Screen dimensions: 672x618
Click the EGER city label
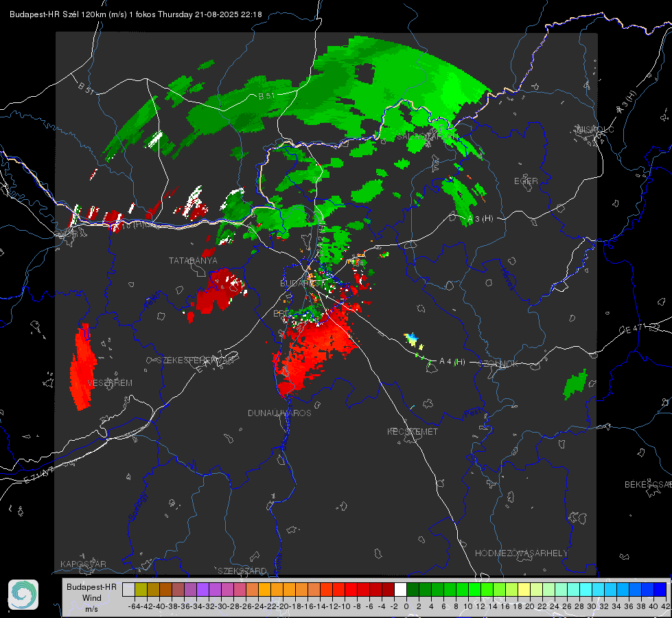pos(526,181)
